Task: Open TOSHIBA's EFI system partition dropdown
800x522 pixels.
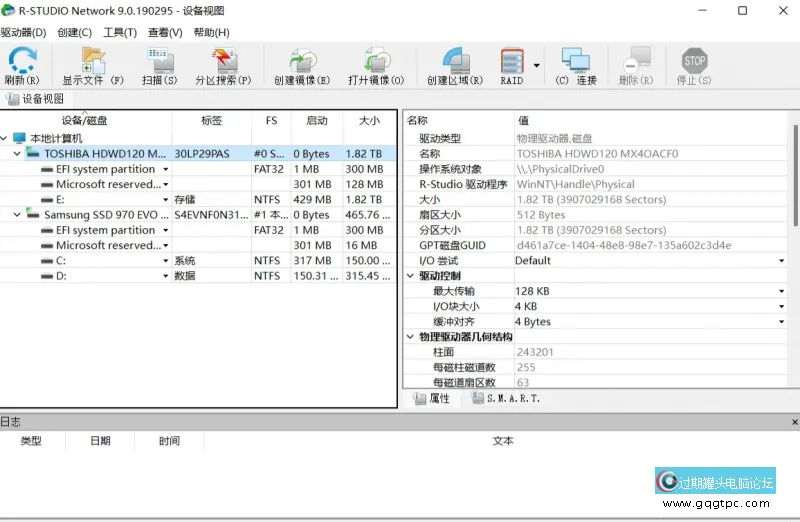Action: click(165, 169)
